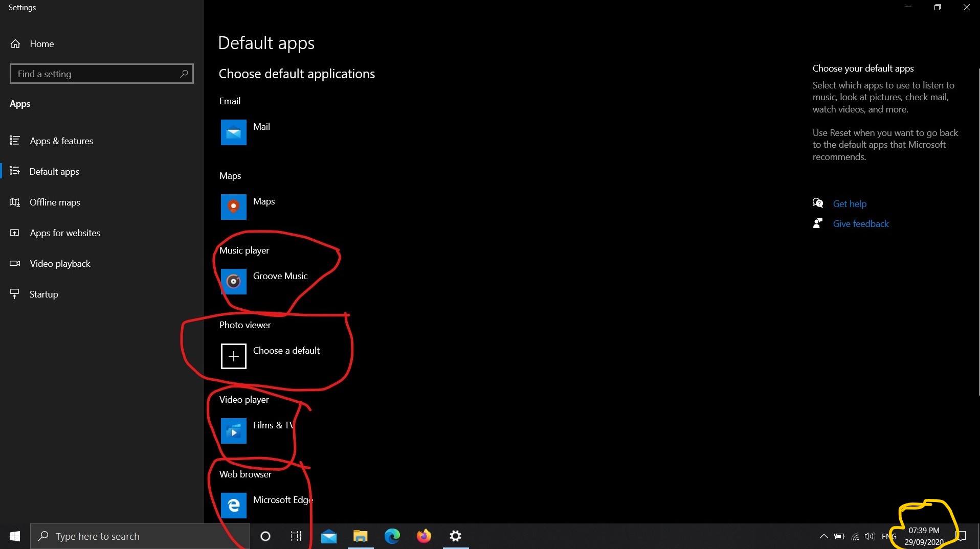Open the Get help link
The width and height of the screenshot is (980, 549).
pos(850,203)
